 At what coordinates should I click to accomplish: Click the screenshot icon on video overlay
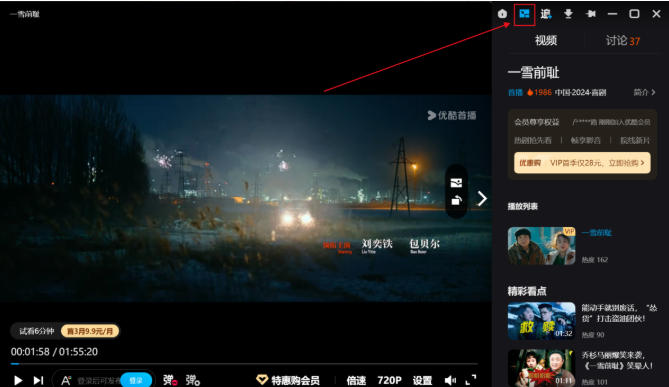click(x=456, y=183)
